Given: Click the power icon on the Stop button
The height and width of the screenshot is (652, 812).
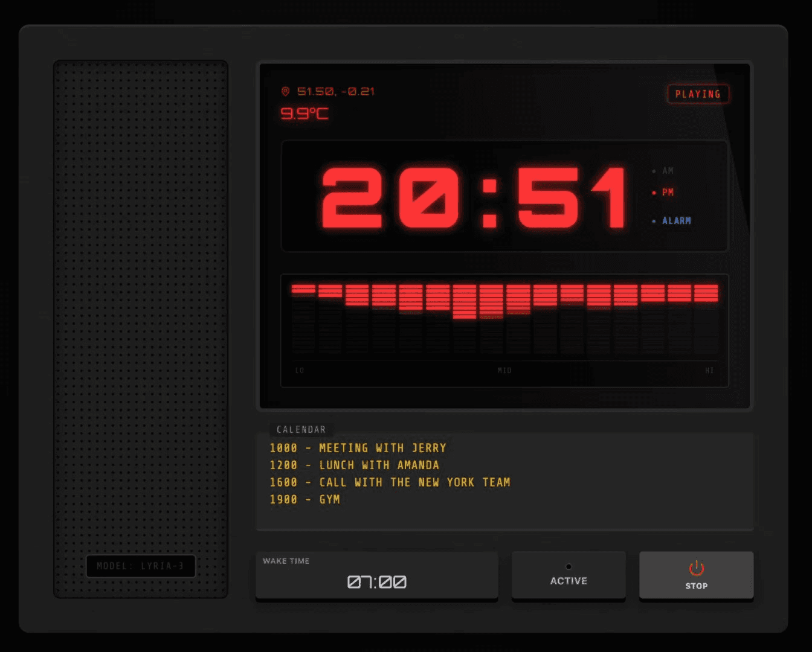Looking at the screenshot, I should click(x=696, y=568).
